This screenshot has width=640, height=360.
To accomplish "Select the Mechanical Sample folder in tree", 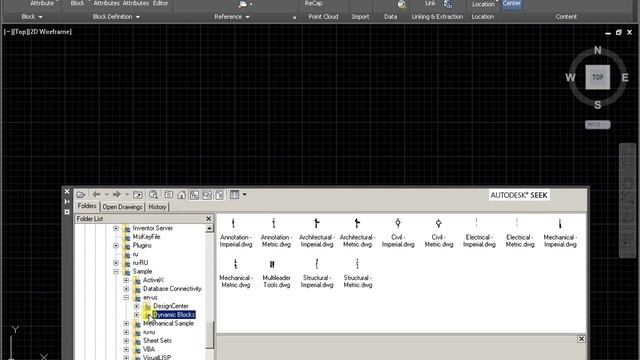I will [x=168, y=323].
